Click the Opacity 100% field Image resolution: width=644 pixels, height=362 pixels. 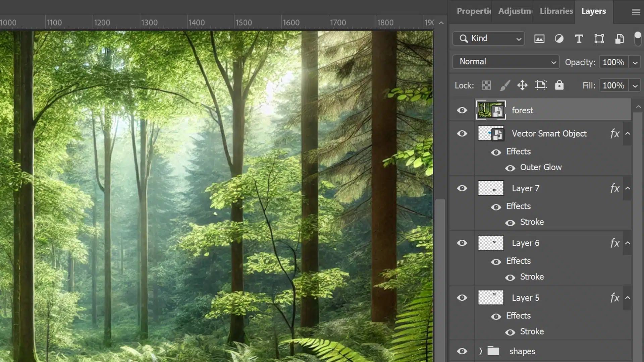[x=613, y=62]
